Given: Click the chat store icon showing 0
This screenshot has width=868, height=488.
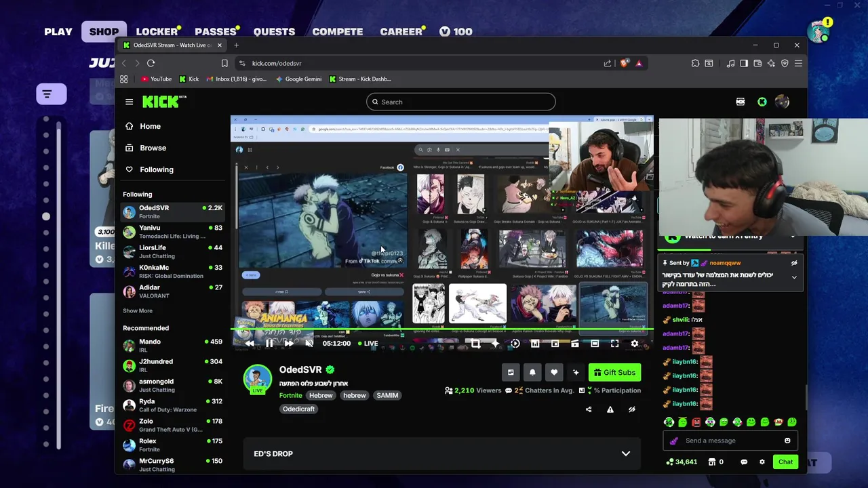Looking at the screenshot, I should pos(715,462).
